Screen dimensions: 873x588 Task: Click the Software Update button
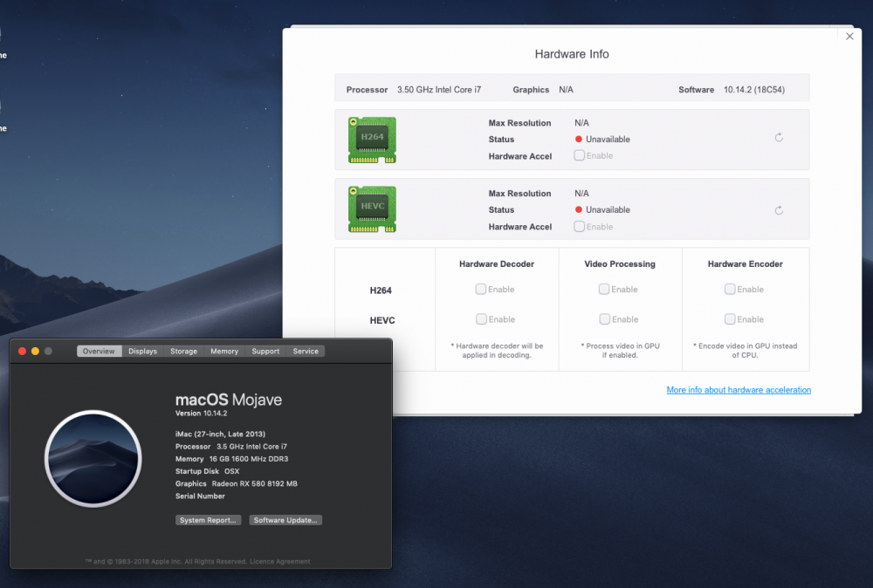click(285, 520)
